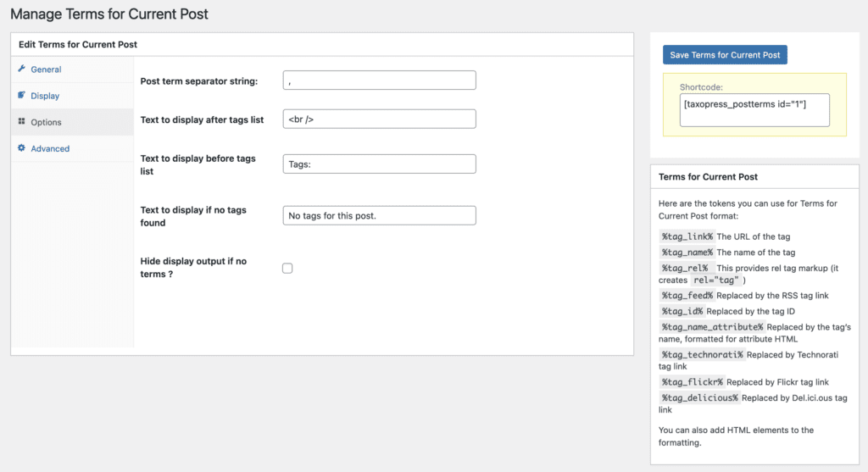Click the Display tab's paint icon
868x472 pixels.
tap(21, 95)
